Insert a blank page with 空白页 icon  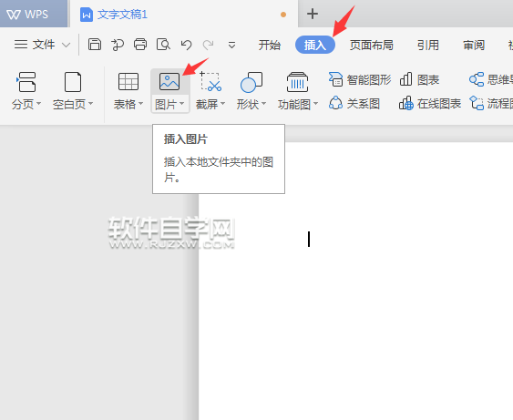click(73, 82)
